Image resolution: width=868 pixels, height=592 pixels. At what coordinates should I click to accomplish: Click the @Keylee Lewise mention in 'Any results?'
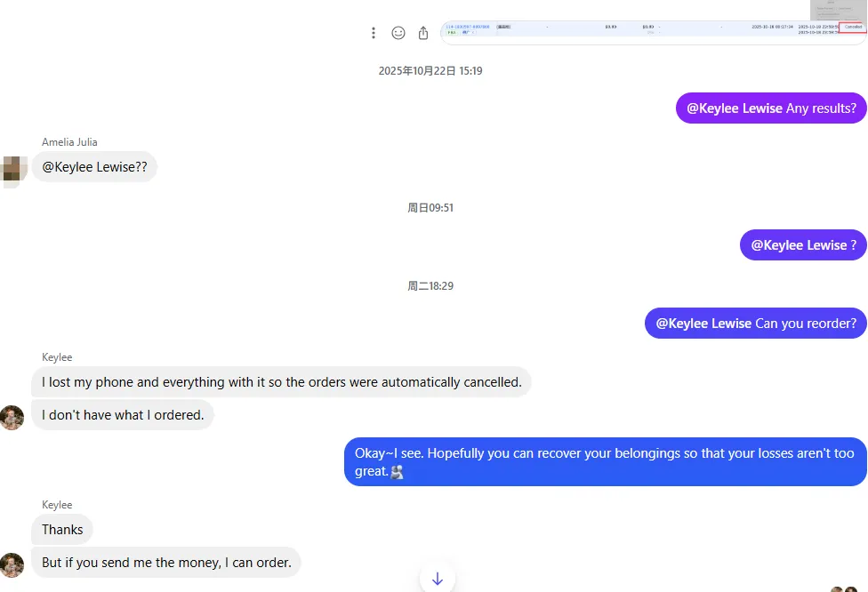pos(735,108)
